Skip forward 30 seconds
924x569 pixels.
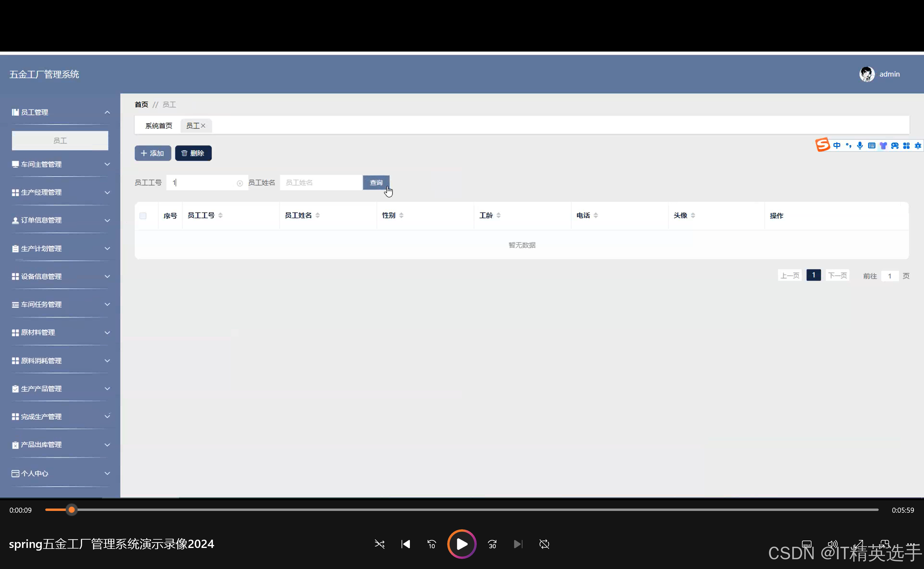(492, 544)
